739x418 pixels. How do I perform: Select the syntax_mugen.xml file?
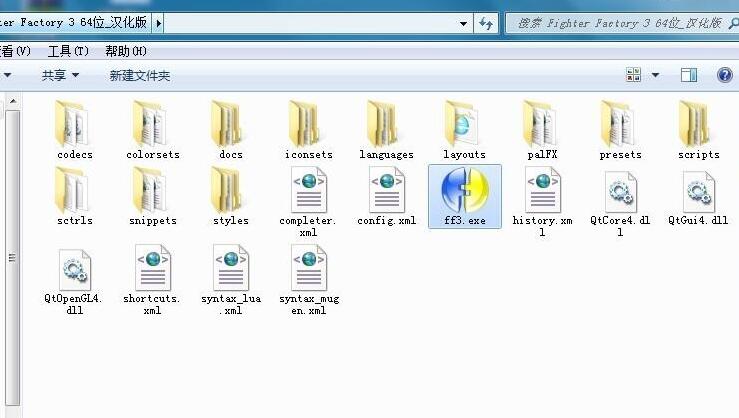point(309,281)
